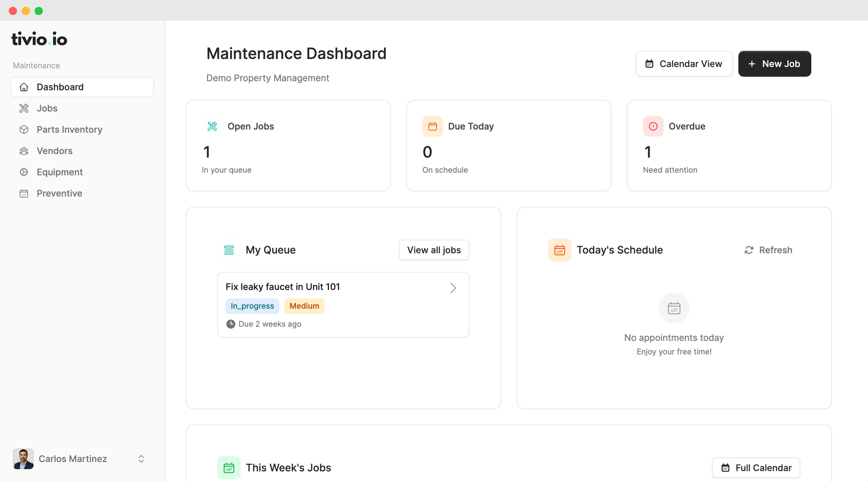Image resolution: width=868 pixels, height=482 pixels.
Task: Click the Carlos Martinez profile avatar
Action: [23, 459]
